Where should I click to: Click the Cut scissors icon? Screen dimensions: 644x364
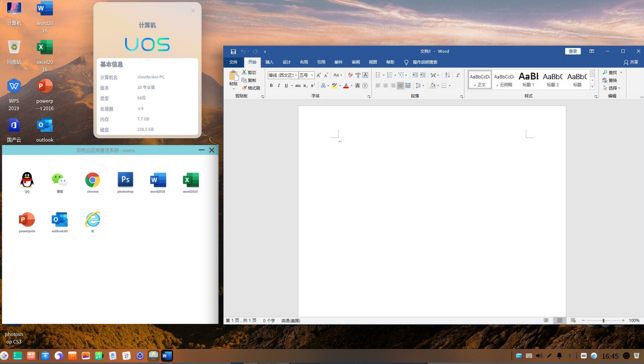[x=244, y=72]
